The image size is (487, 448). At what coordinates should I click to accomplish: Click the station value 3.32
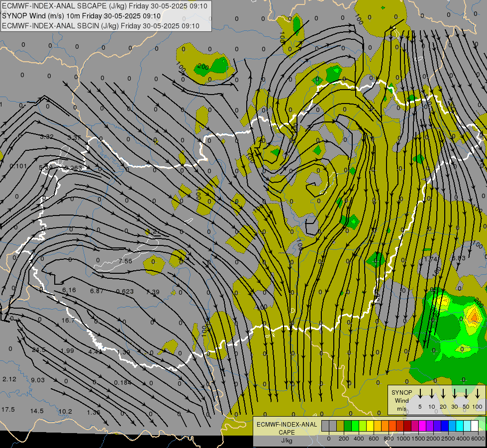click(47, 137)
